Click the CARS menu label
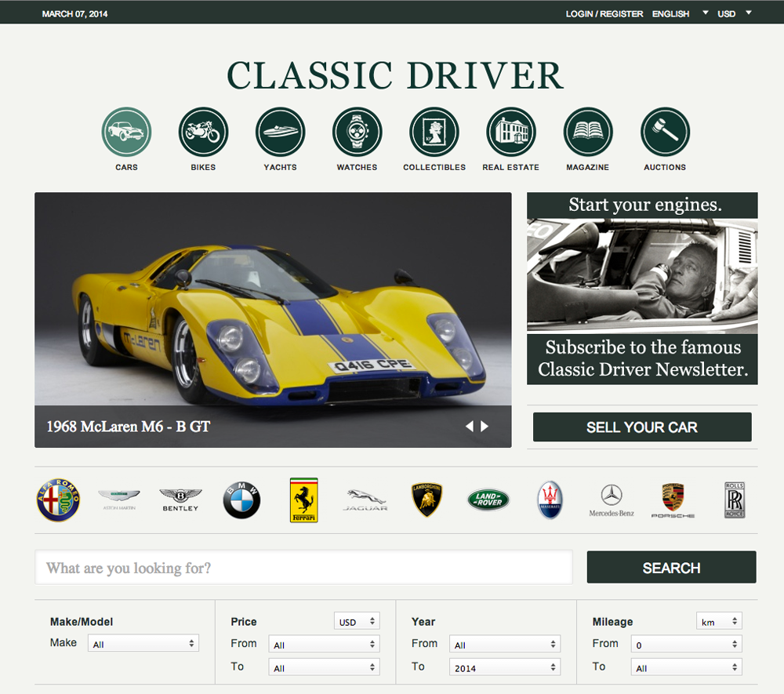 [126, 167]
